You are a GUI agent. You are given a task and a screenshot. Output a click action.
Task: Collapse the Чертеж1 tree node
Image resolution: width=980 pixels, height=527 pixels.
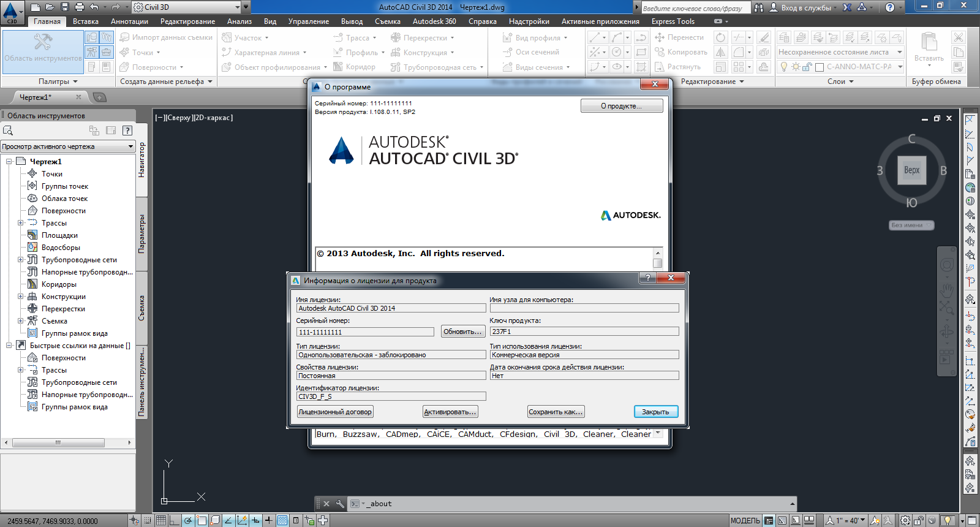9,162
